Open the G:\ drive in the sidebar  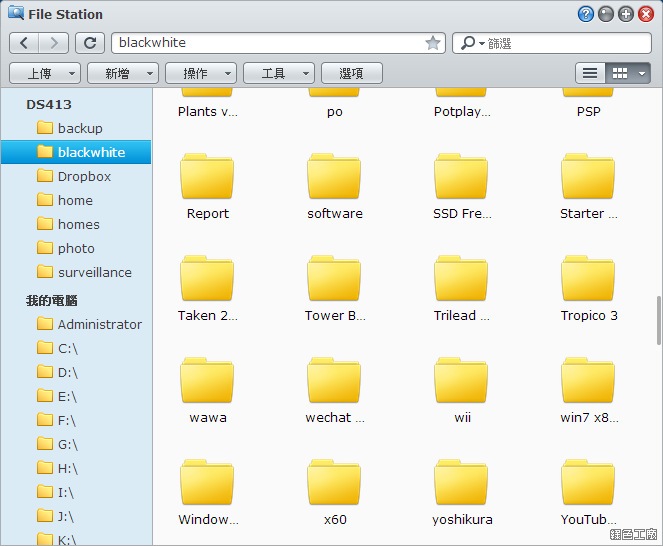tap(76, 444)
